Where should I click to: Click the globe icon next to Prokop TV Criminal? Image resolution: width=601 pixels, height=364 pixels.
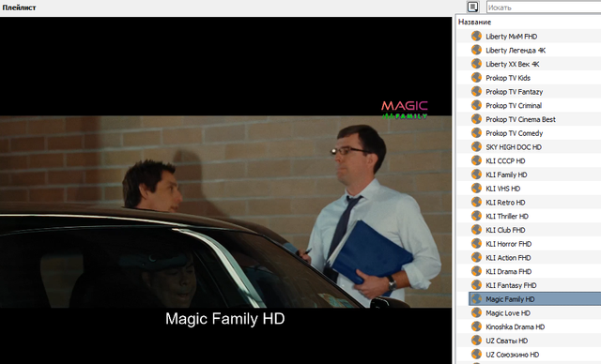[x=476, y=105]
